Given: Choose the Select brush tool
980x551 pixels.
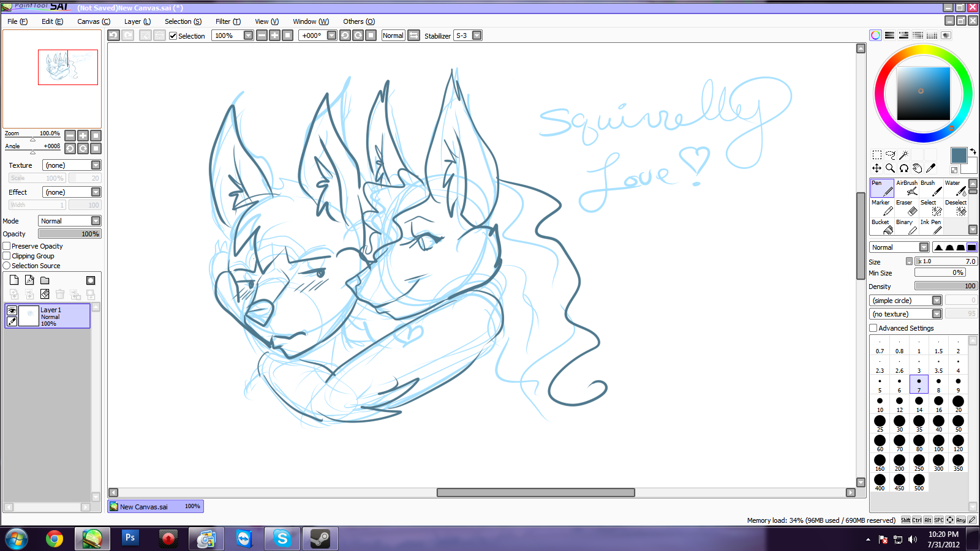Looking at the screenshot, I should click(x=931, y=208).
